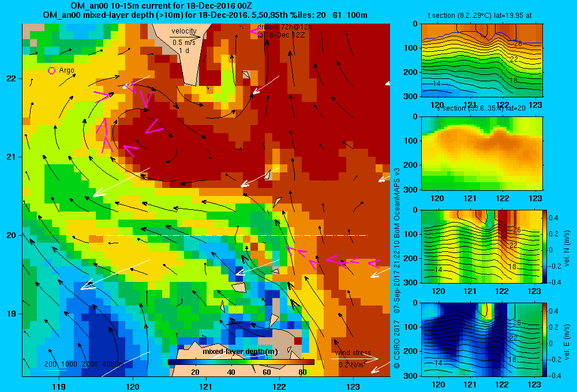
Task: Click the salinity section plot panel
Action: tap(482, 153)
